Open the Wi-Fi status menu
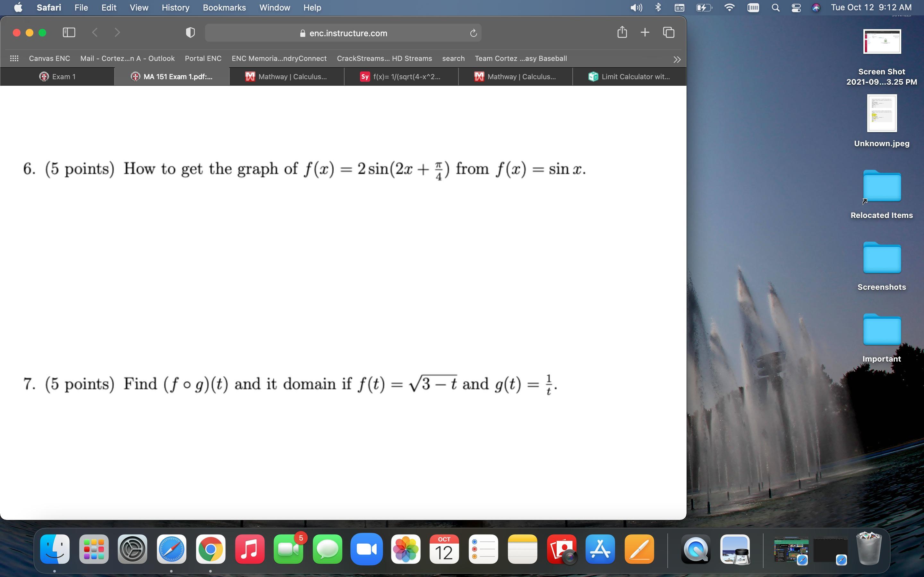The height and width of the screenshot is (577, 924). pos(729,8)
